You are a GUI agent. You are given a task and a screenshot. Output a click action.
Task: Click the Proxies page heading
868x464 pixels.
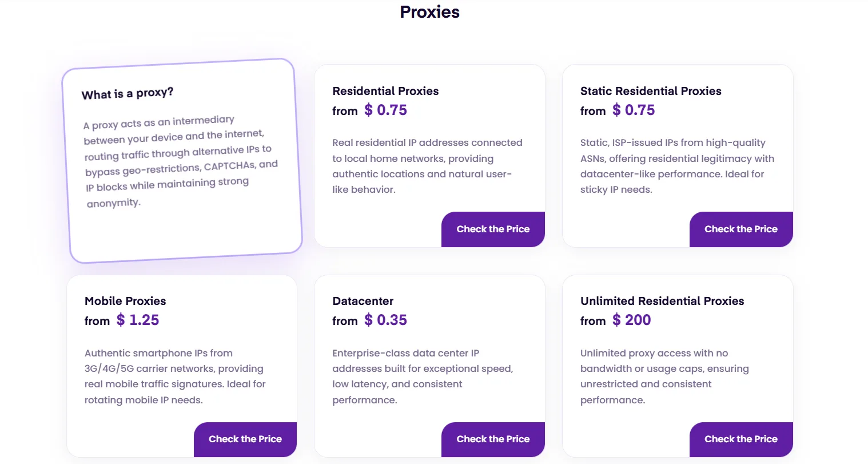(429, 12)
